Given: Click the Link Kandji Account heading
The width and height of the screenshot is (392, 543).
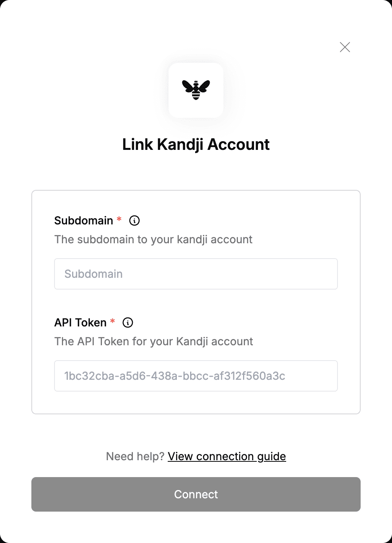Looking at the screenshot, I should [x=196, y=144].
